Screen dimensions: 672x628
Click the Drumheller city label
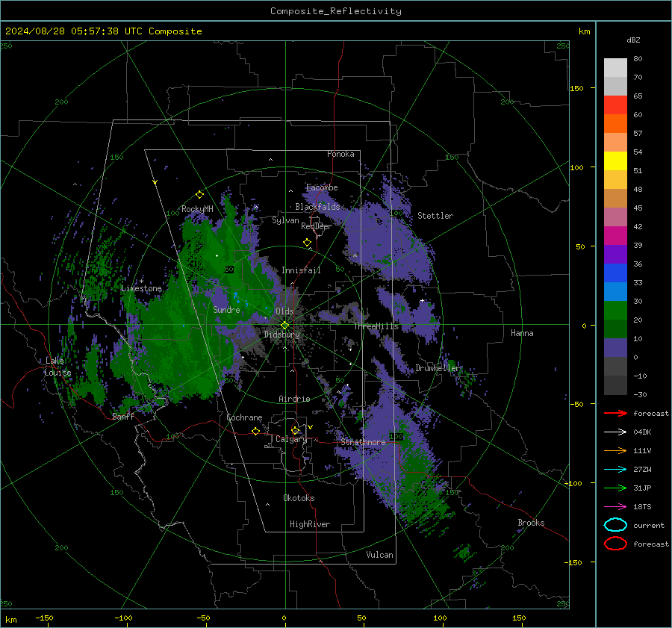(438, 368)
